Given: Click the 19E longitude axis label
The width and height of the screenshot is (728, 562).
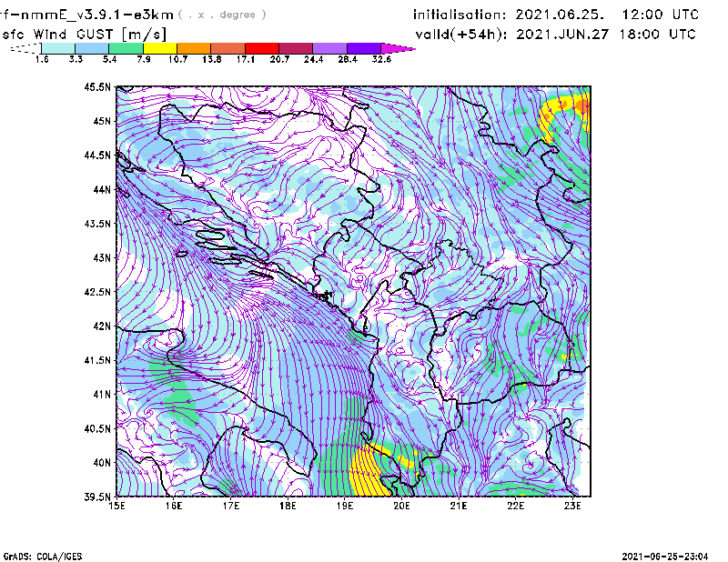Looking at the screenshot, I should (345, 506).
